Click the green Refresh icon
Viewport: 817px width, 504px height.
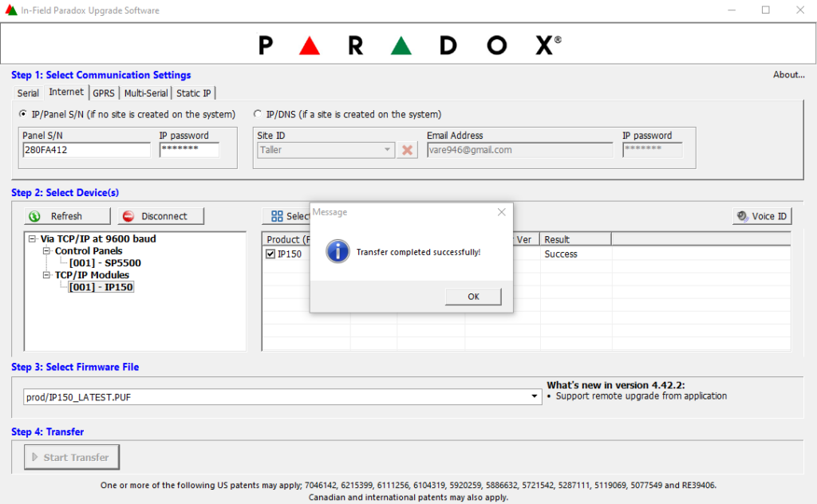click(35, 216)
